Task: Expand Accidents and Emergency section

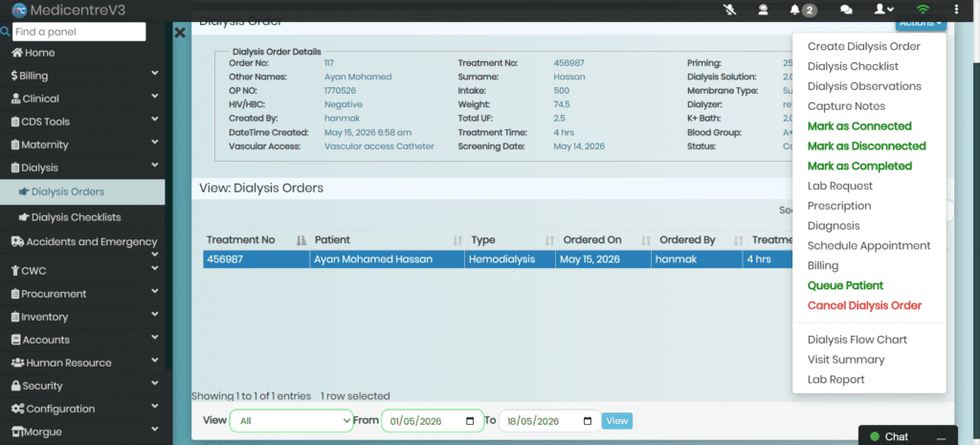Action: pos(82,242)
